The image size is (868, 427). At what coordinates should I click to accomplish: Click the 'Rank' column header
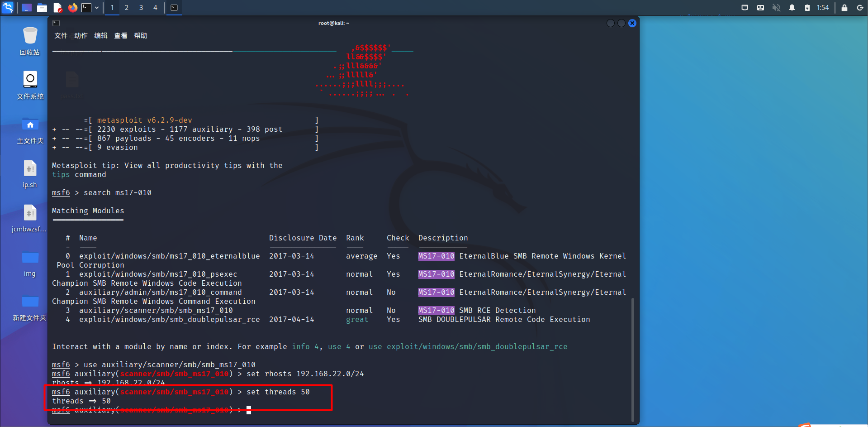tap(355, 238)
